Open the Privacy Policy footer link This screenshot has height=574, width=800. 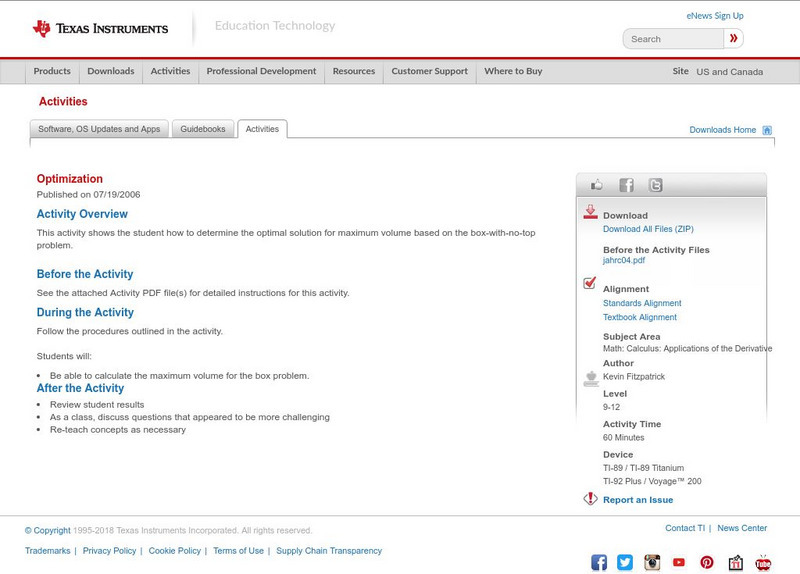tap(109, 551)
